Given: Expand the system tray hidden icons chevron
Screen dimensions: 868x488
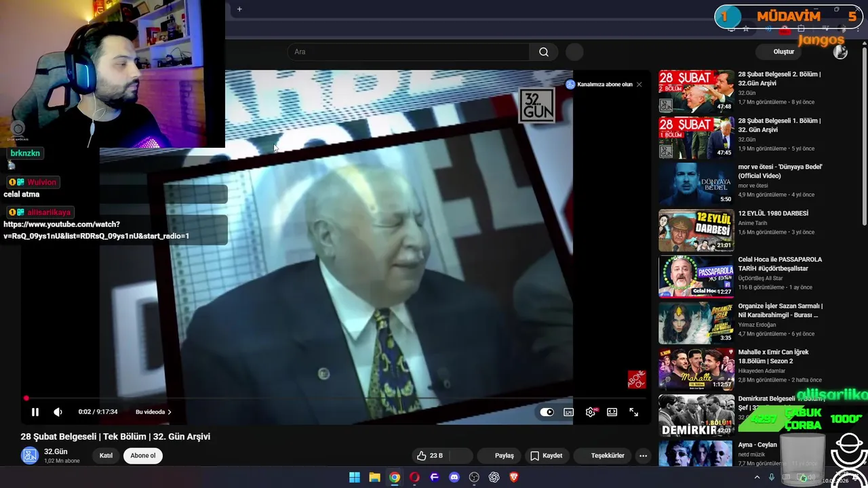Looking at the screenshot, I should 757,477.
